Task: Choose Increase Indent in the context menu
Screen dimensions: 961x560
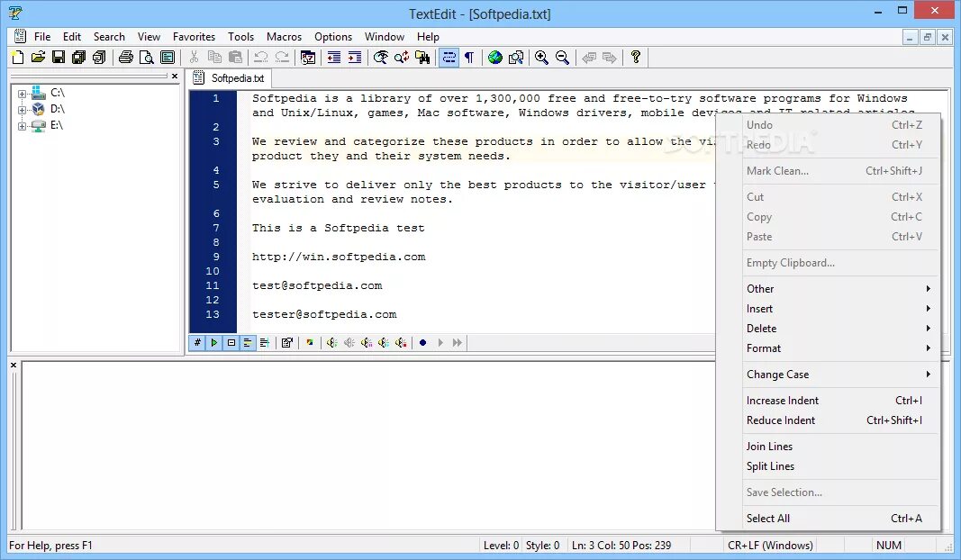Action: [x=839, y=400]
